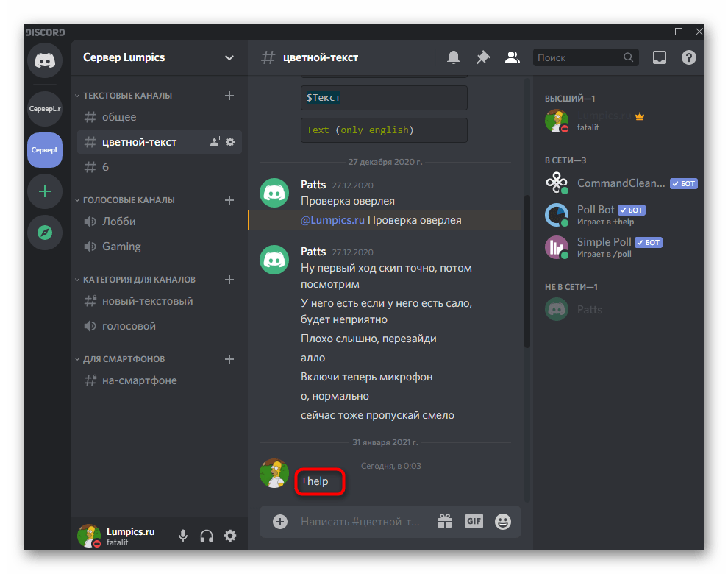Toggle headphones deafen

tap(207, 536)
